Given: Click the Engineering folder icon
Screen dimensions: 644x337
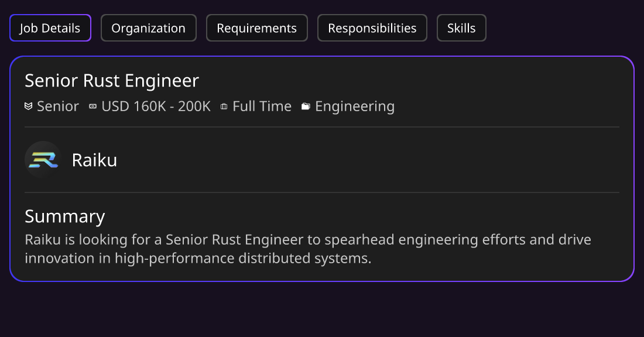Looking at the screenshot, I should (306, 106).
